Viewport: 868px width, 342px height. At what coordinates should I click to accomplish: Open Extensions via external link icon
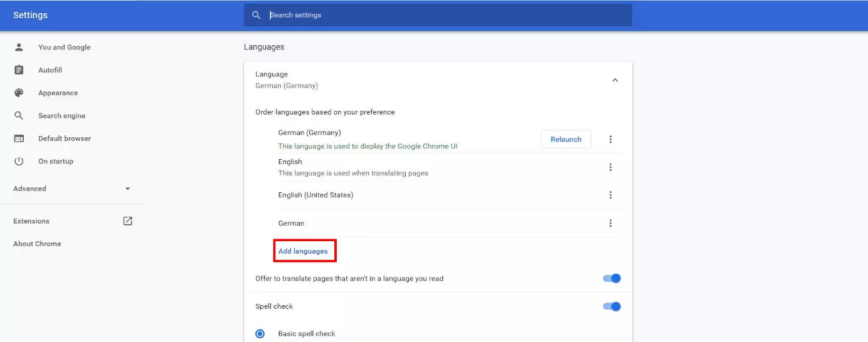[x=128, y=221]
